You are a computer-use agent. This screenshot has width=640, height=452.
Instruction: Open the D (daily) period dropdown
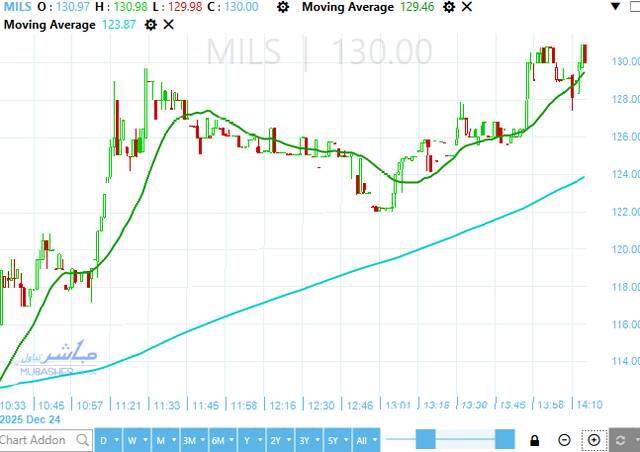click(108, 440)
